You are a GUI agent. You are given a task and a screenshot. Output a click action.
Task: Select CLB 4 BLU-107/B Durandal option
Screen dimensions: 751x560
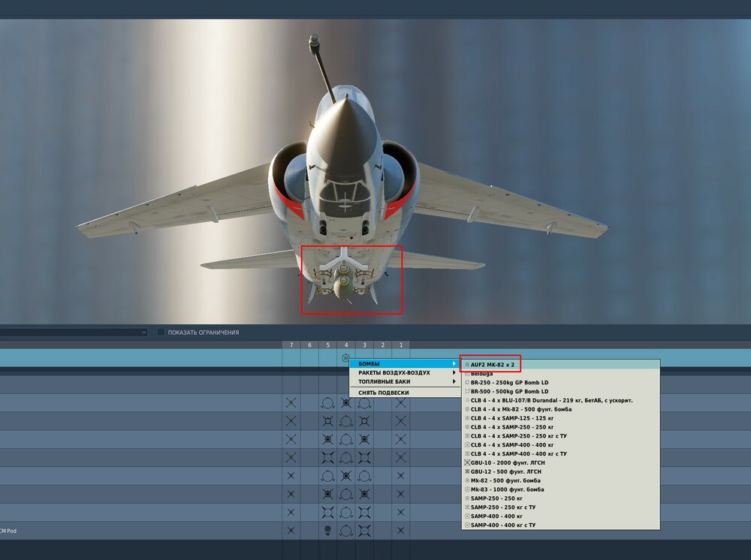coord(560,400)
